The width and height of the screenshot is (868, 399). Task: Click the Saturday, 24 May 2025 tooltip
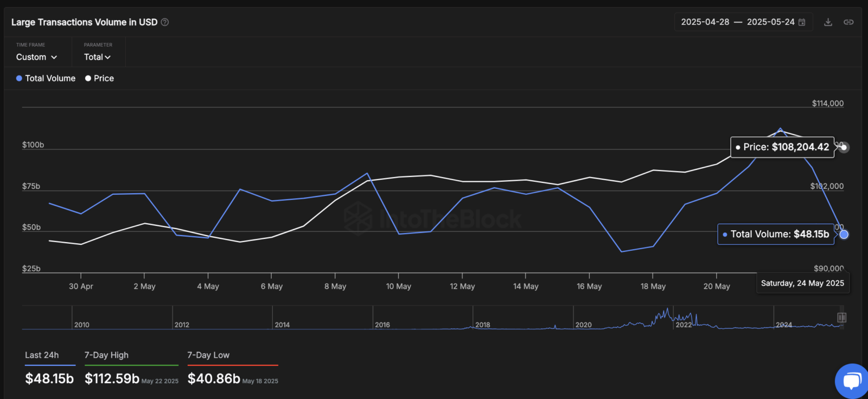[x=803, y=283]
